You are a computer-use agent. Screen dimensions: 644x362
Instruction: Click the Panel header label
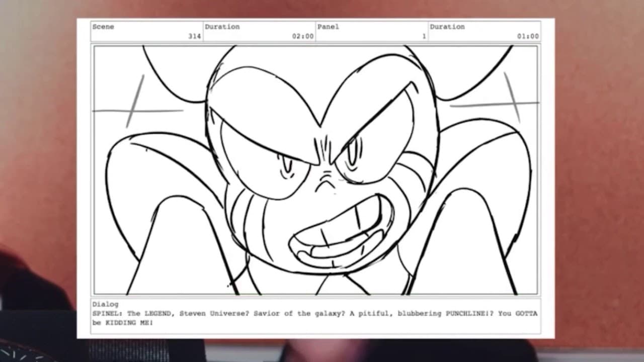click(328, 27)
